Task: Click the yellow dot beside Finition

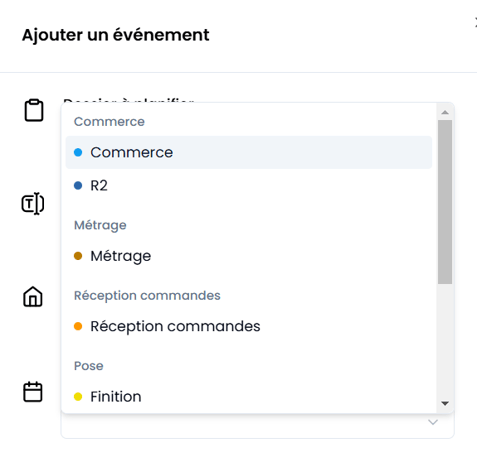Action: click(78, 397)
